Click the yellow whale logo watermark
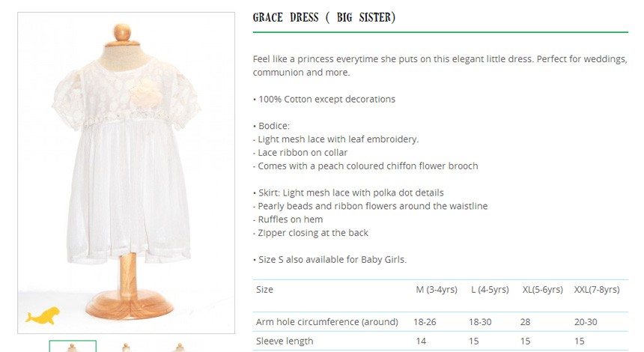 (42, 316)
